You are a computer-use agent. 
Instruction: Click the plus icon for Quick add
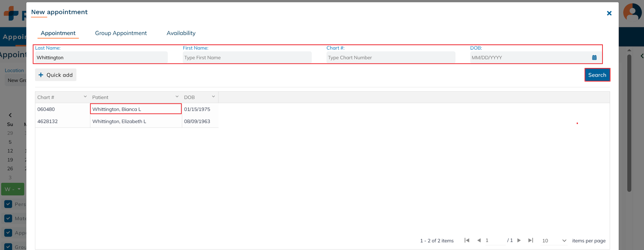click(41, 75)
